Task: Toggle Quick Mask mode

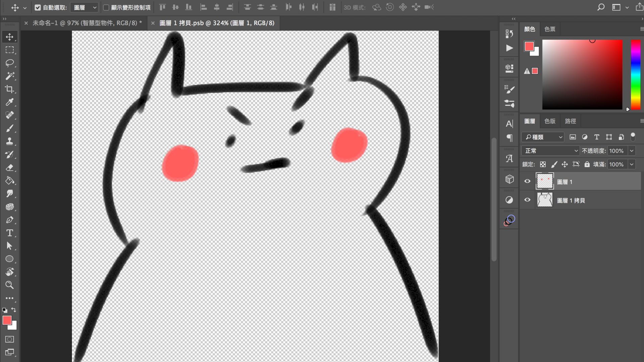Action: [x=9, y=339]
